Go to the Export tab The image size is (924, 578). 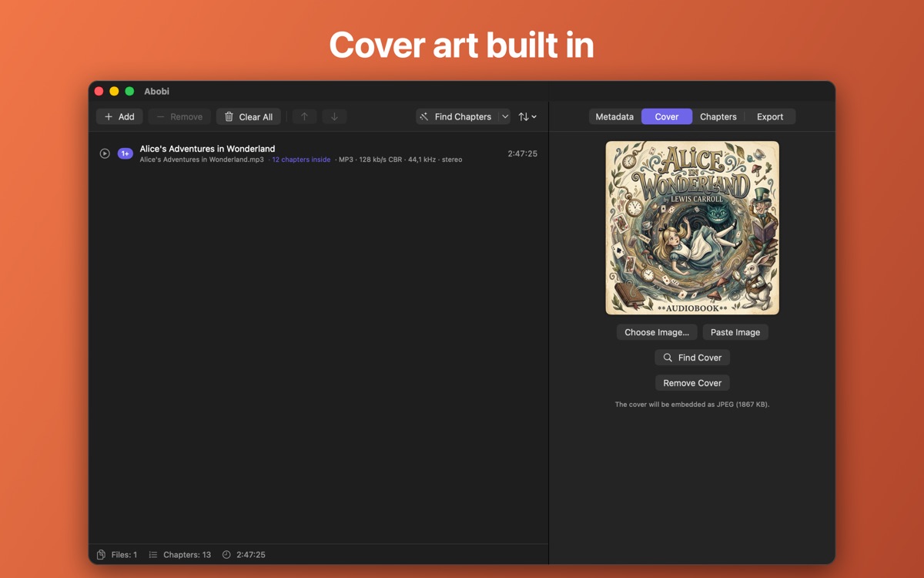coord(770,116)
